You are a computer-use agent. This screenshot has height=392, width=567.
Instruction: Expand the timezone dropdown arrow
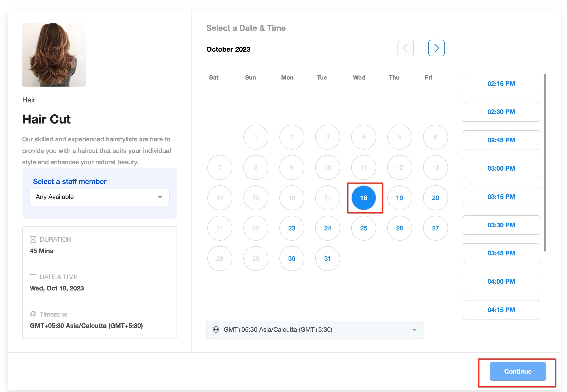pyautogui.click(x=414, y=330)
